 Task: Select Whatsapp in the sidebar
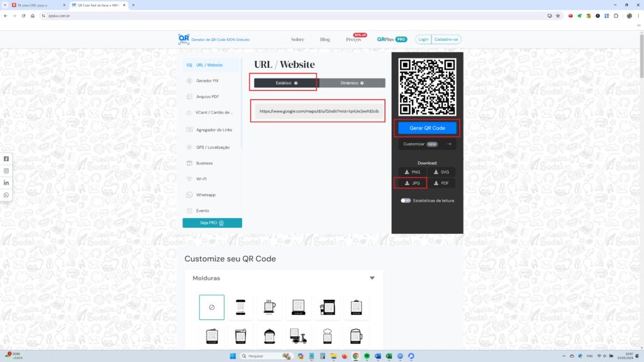(x=211, y=195)
